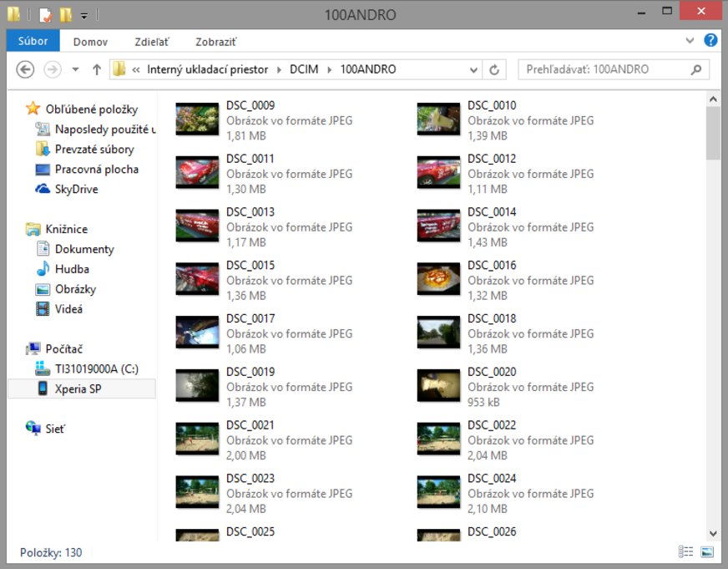The image size is (728, 569).
Task: Open the Help question mark icon
Action: pyautogui.click(x=710, y=40)
